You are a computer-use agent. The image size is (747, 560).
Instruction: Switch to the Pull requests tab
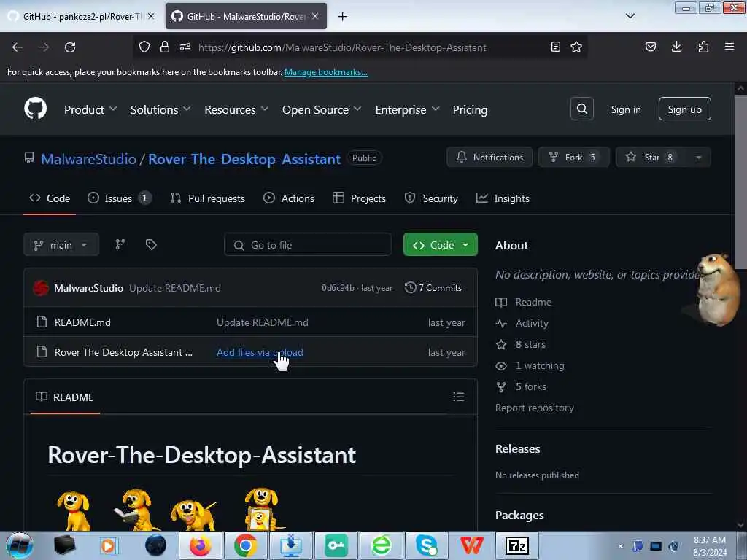208,198
